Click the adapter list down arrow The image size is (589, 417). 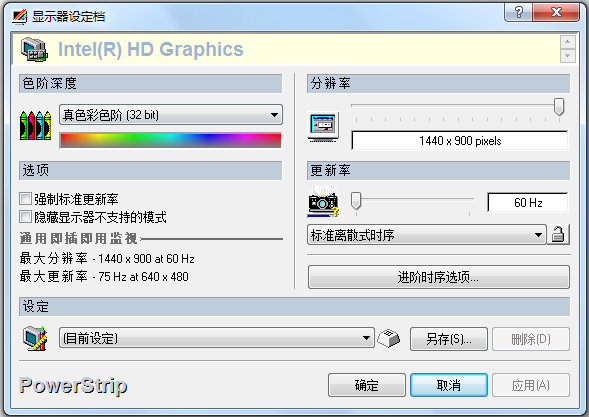point(568,56)
